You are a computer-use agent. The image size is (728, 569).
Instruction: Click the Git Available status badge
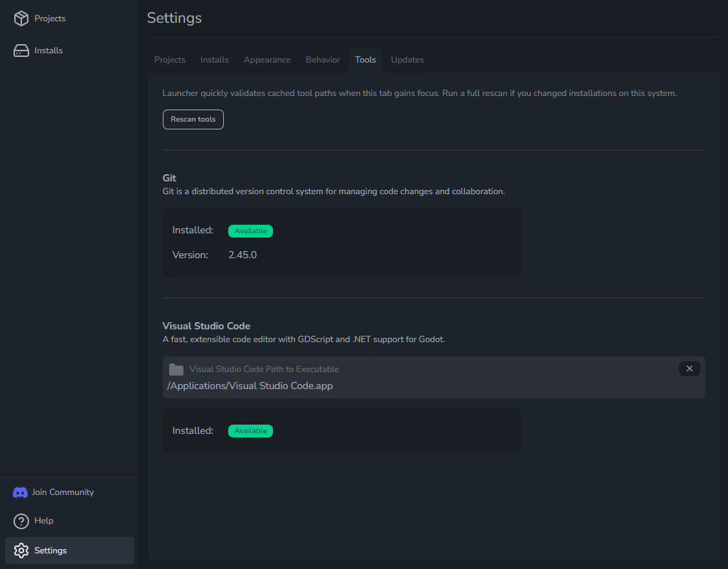point(250,231)
